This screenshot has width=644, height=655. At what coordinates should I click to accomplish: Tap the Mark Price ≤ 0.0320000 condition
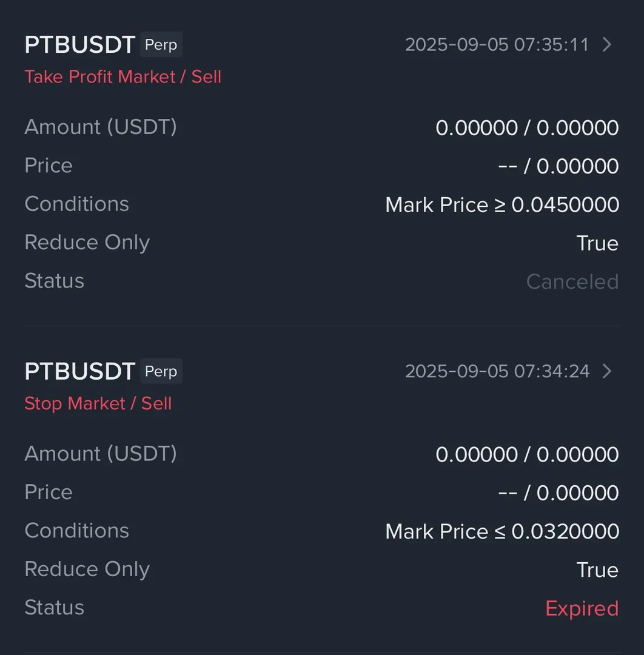[x=502, y=532]
